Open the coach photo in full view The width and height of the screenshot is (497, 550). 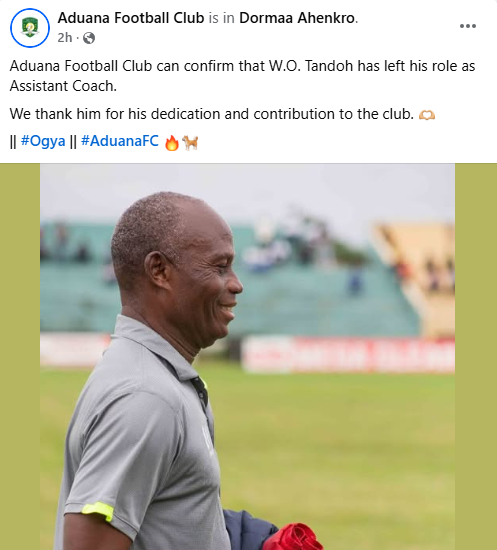(247, 356)
